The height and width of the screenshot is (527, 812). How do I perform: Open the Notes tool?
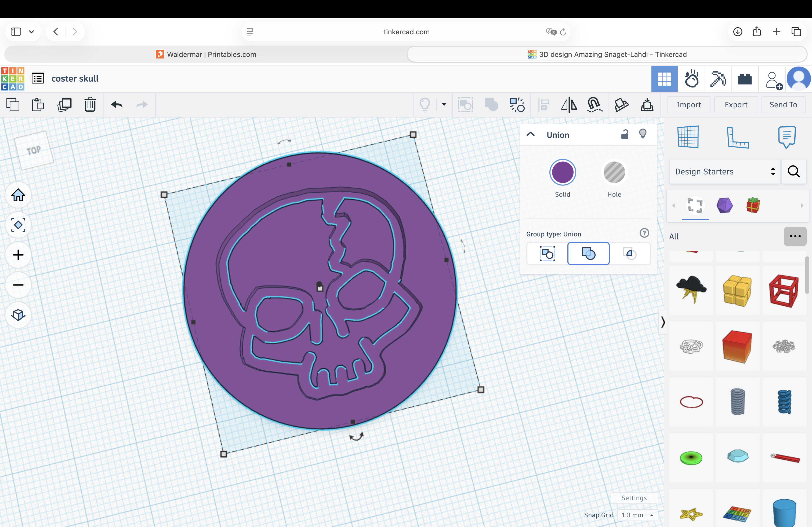coord(787,137)
